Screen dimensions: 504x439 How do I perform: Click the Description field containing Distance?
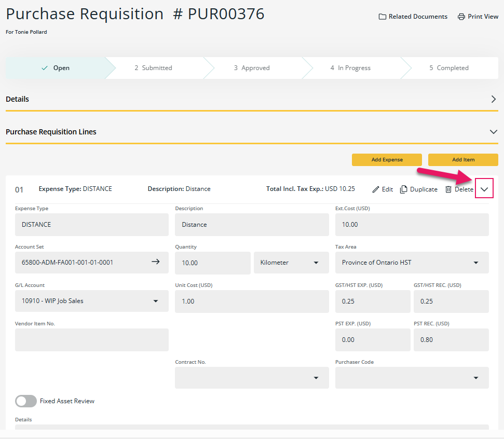click(252, 225)
